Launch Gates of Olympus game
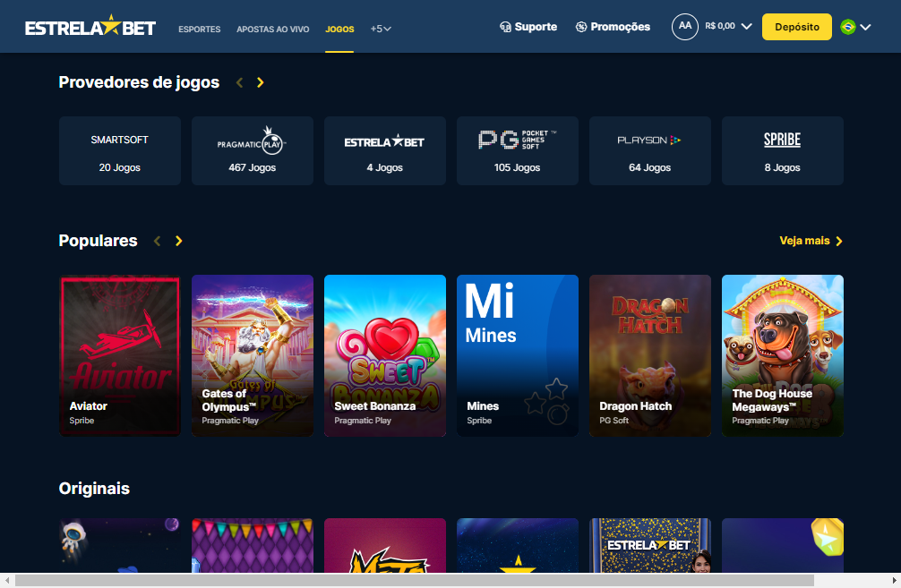This screenshot has height=588, width=901. (x=253, y=355)
